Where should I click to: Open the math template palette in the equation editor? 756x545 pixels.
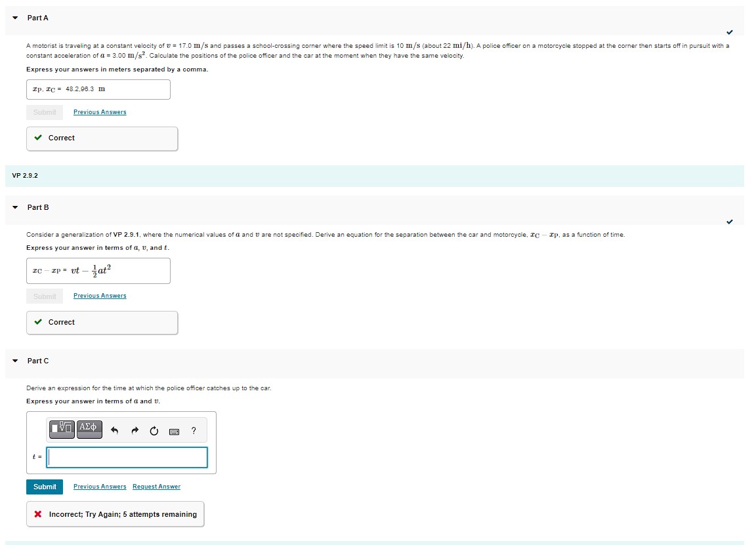(62, 430)
